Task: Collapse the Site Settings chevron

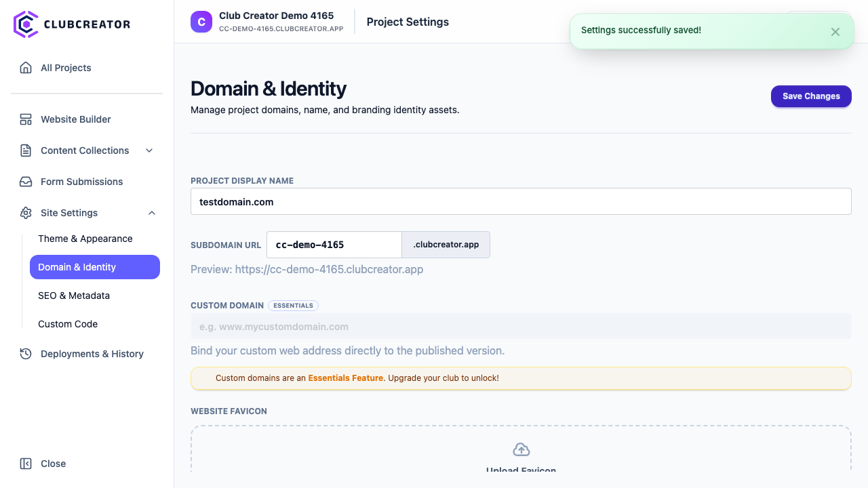Action: tap(152, 213)
